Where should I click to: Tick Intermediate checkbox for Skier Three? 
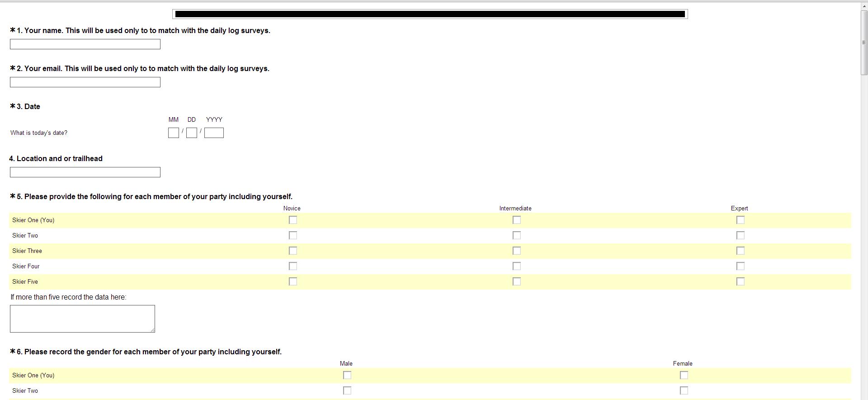pos(517,251)
